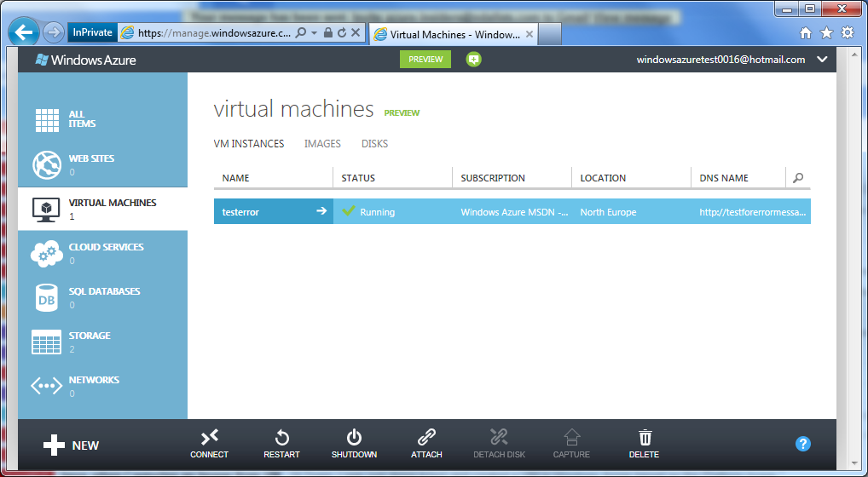
Task: Click the search magnifier in table header
Action: coord(798,178)
